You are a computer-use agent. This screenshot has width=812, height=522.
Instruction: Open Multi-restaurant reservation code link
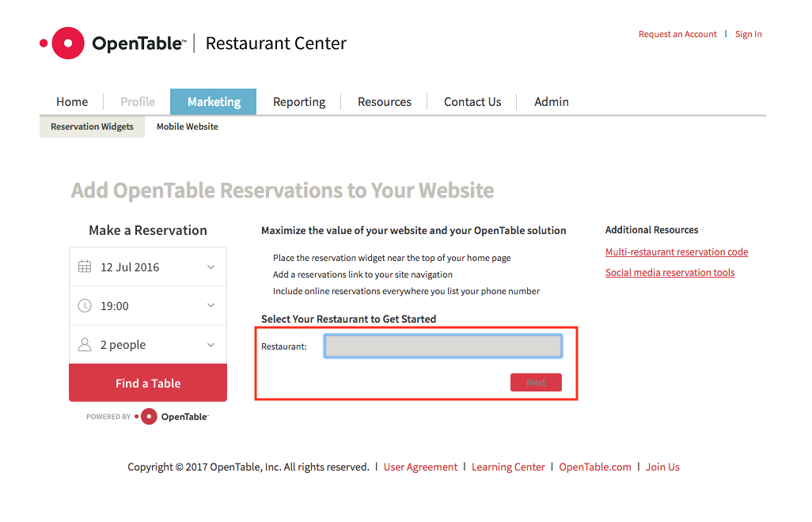point(677,252)
